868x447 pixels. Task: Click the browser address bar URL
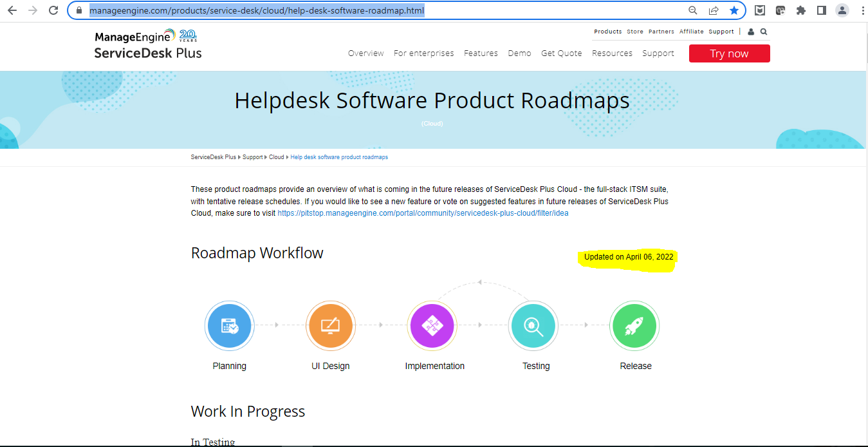click(x=257, y=10)
